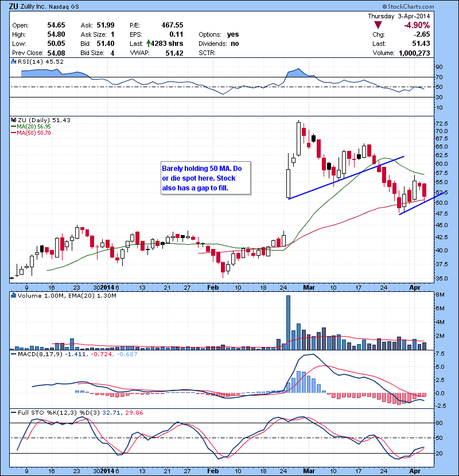459x476 pixels.
Task: Click the Ask price 51.99
Action: pyautogui.click(x=106, y=25)
